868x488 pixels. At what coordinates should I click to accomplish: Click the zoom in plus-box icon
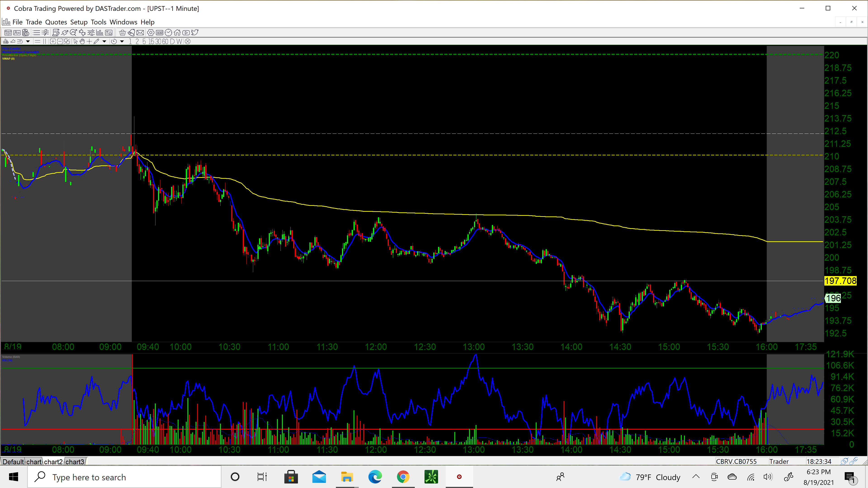[53, 41]
